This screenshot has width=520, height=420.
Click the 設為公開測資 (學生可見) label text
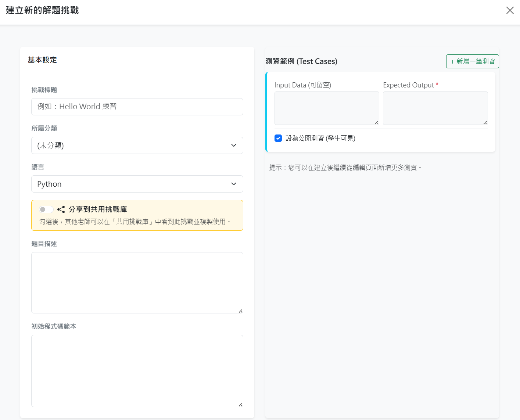tap(320, 138)
